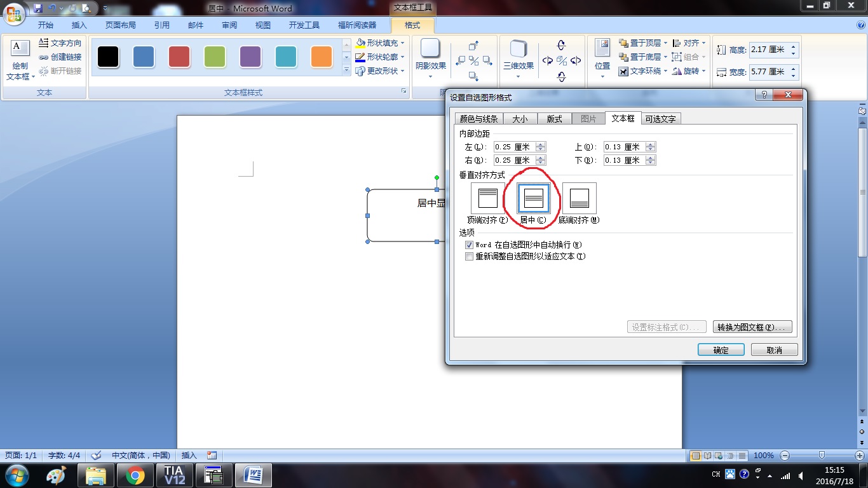Open the 文本框样式 dialog launcher

pyautogui.click(x=403, y=92)
